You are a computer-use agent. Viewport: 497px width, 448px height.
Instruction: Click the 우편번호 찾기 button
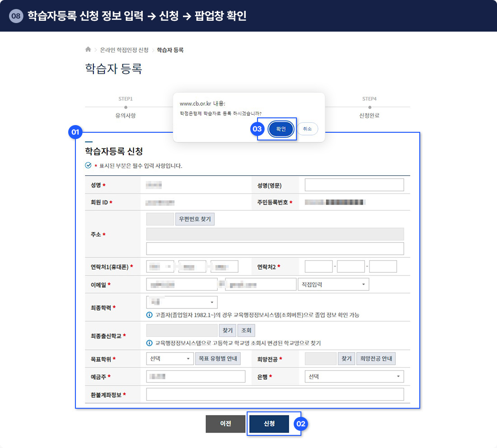195,219
